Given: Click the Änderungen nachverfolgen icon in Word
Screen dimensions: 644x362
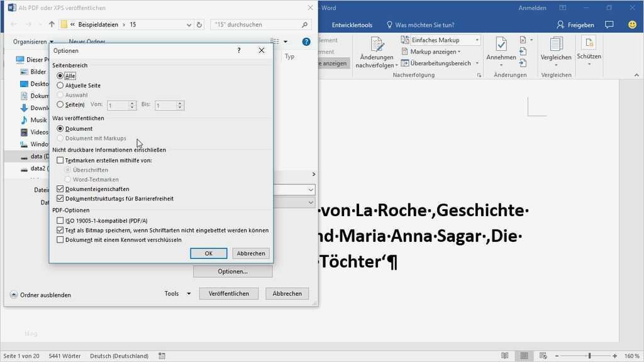Looking at the screenshot, I should [x=377, y=44].
